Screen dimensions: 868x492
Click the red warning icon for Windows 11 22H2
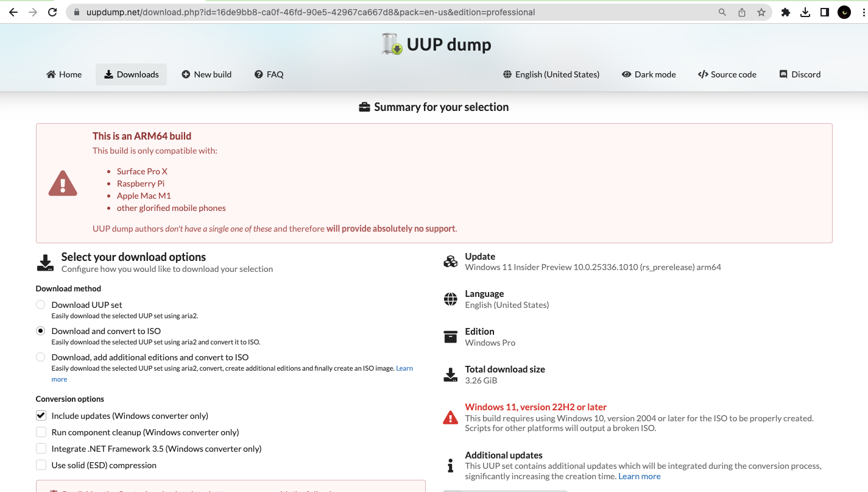click(x=450, y=418)
